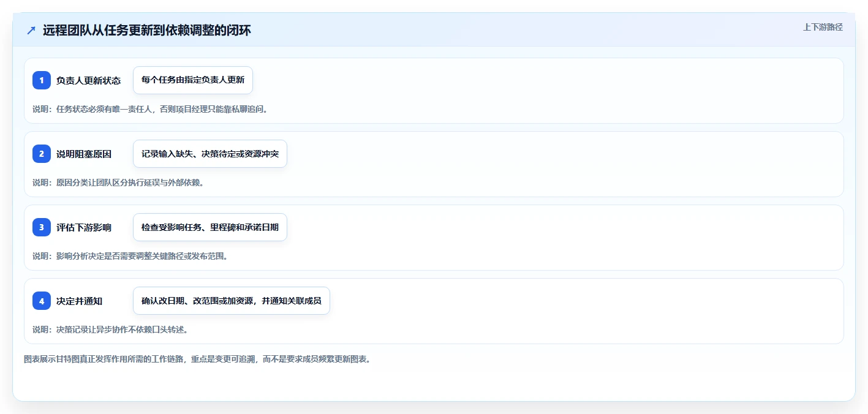Click the 评估下游影响 step title
Image resolution: width=868 pixels, height=414 pixels.
pyautogui.click(x=84, y=227)
